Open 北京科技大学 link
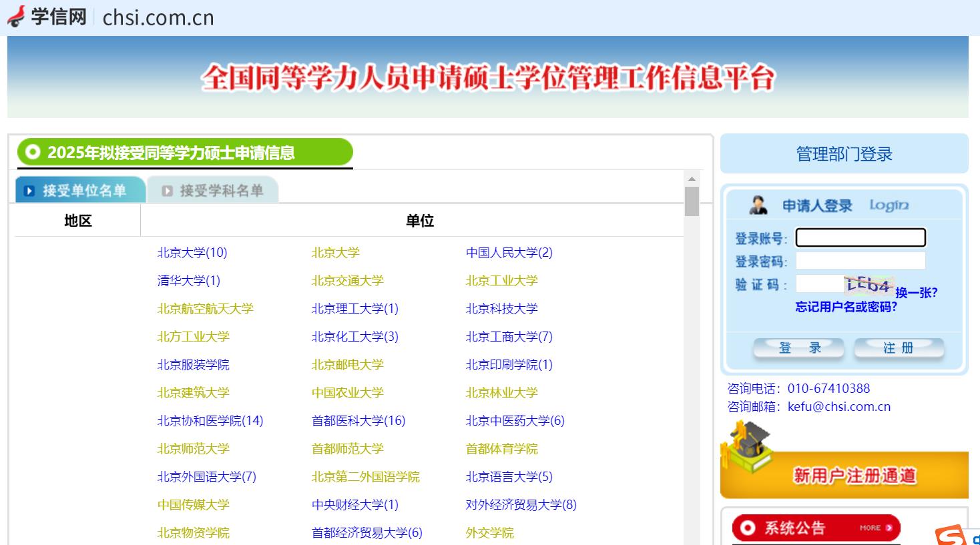This screenshot has width=980, height=545. tap(502, 309)
